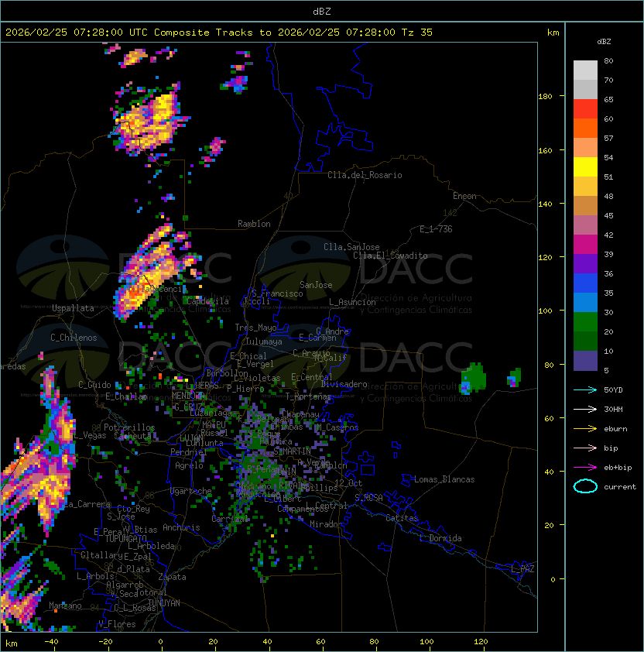
Task: Select the bright green 20-30 dBZ swatch
Action: click(585, 322)
